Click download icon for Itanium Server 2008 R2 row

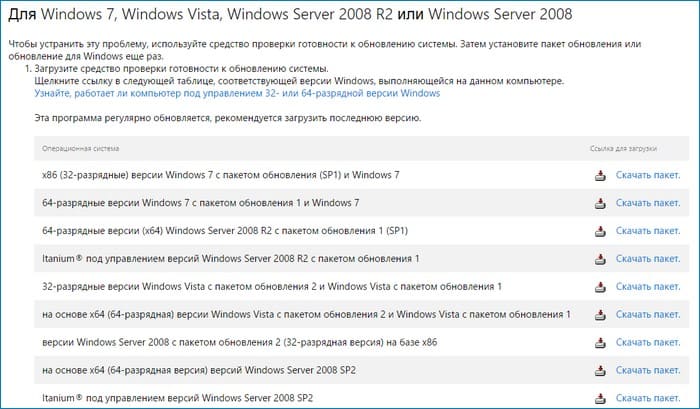pyautogui.click(x=600, y=259)
